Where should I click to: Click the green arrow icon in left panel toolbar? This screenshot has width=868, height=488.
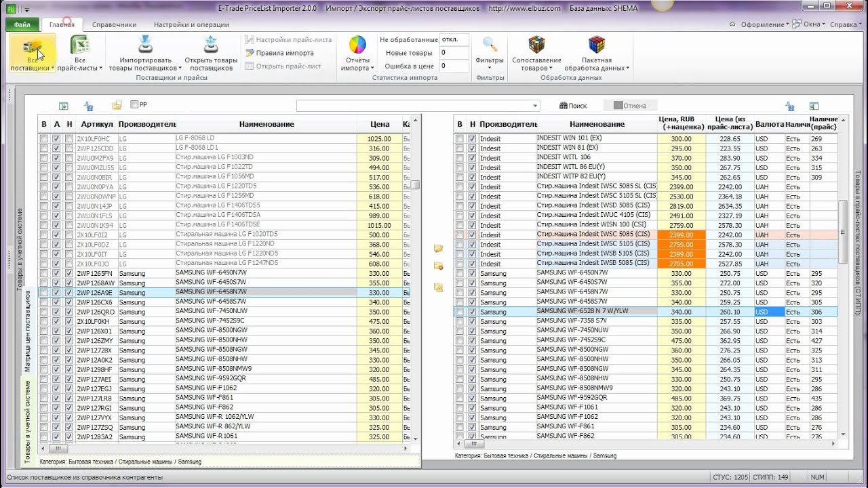click(64, 106)
